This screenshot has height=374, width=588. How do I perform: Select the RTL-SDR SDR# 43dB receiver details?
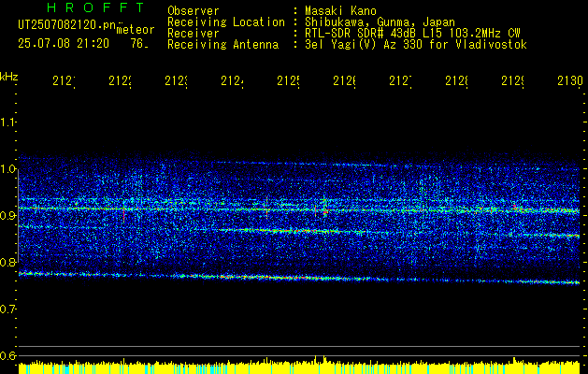click(x=412, y=34)
